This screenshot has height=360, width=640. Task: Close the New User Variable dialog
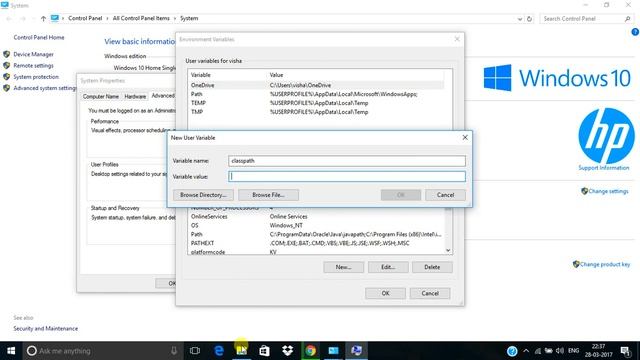coord(465,138)
